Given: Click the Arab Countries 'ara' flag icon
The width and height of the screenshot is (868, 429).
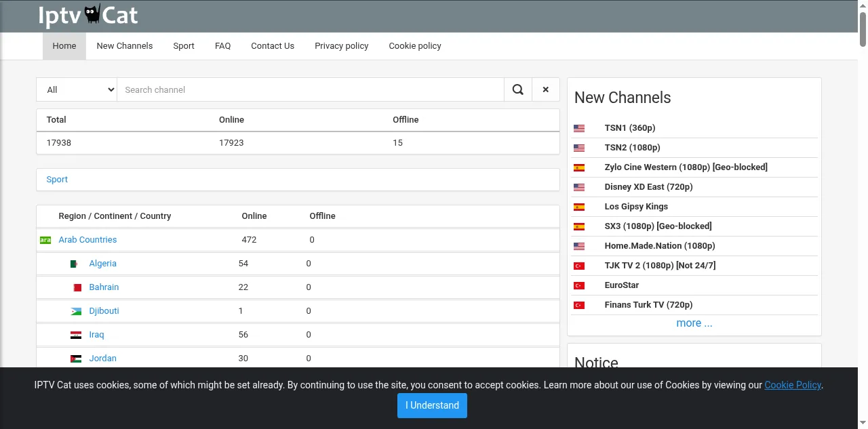Looking at the screenshot, I should tap(45, 240).
